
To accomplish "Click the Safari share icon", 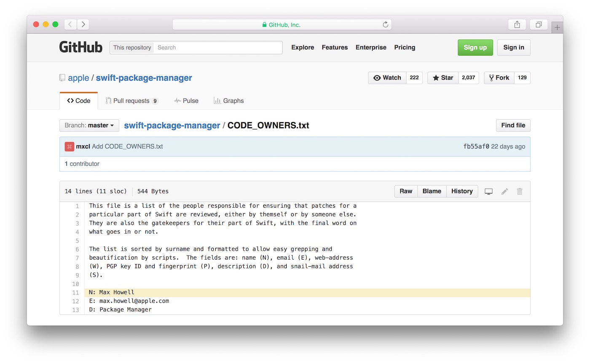I will click(517, 25).
